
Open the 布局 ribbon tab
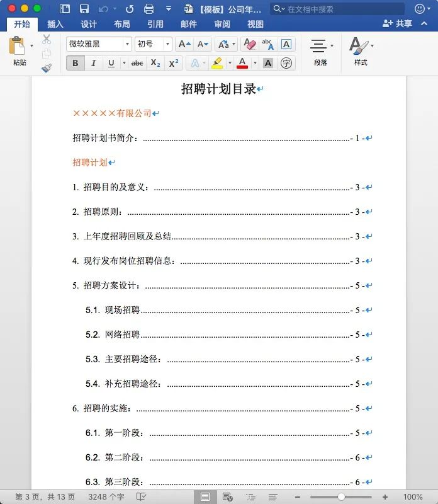coord(121,24)
